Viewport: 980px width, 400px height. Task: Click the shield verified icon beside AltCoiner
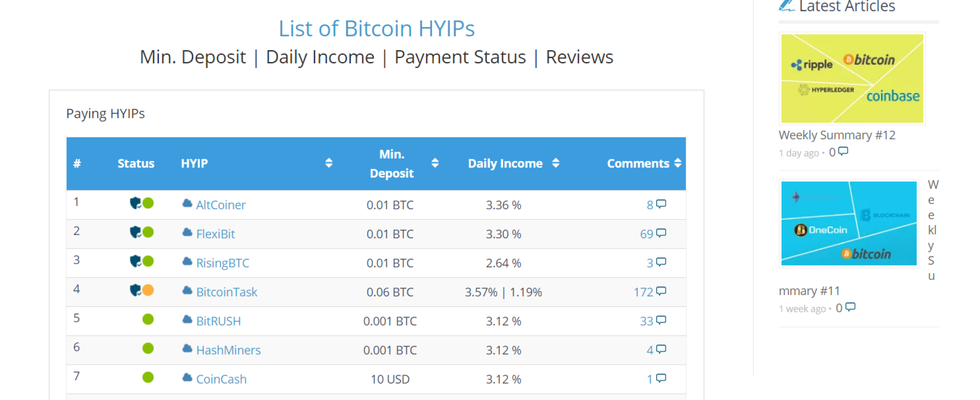(136, 203)
